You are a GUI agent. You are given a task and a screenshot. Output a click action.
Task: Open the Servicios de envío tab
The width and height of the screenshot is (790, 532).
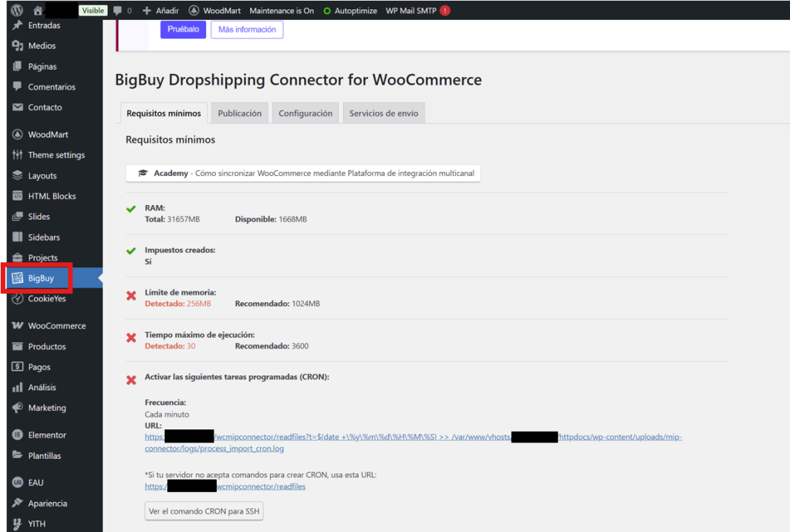[383, 113]
